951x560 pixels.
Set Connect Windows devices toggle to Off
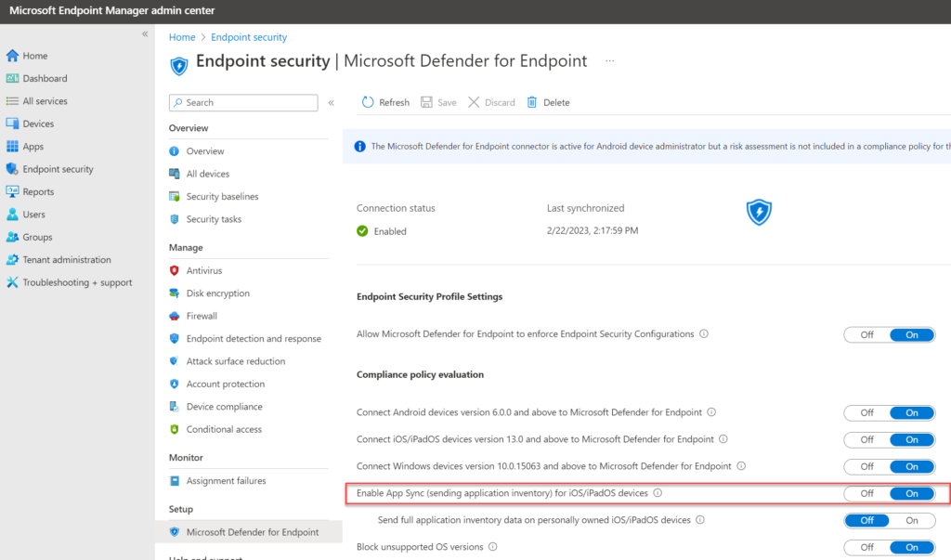click(x=866, y=466)
